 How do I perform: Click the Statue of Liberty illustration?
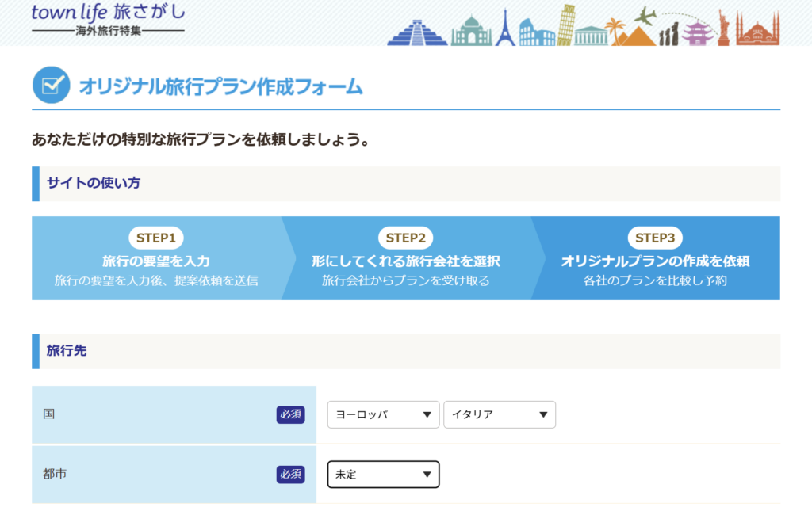723,29
